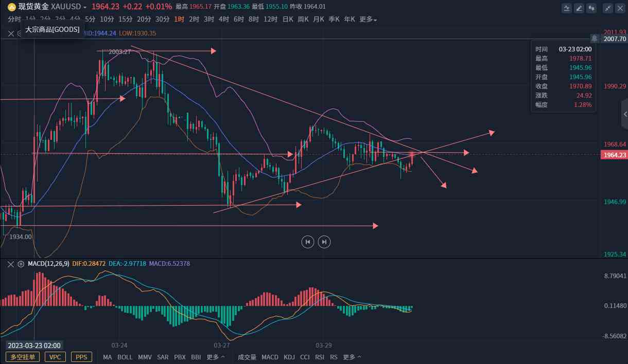Toggle the 多空挂单 overlay button

click(23, 357)
